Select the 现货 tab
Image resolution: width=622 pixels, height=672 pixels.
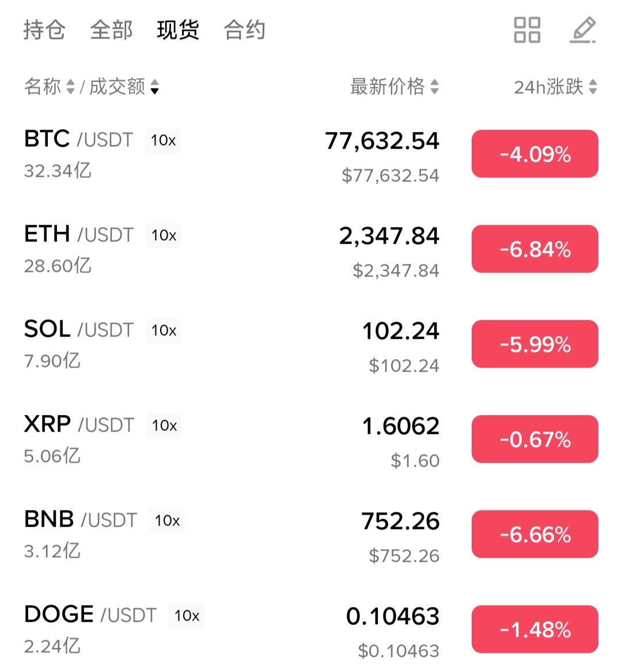click(x=178, y=30)
